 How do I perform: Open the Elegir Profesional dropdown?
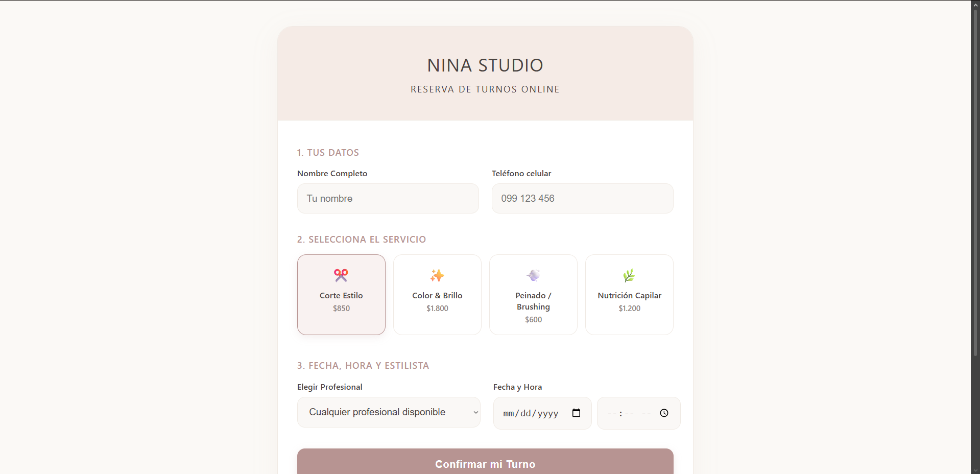click(x=389, y=412)
